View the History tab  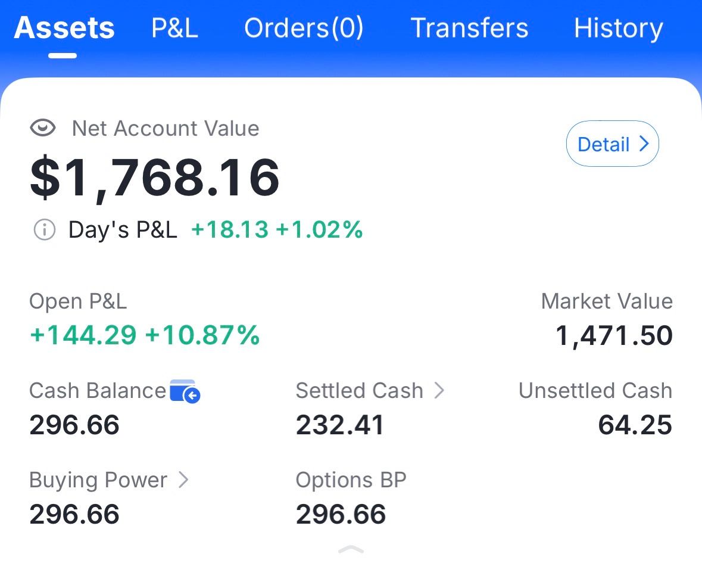pos(619,29)
